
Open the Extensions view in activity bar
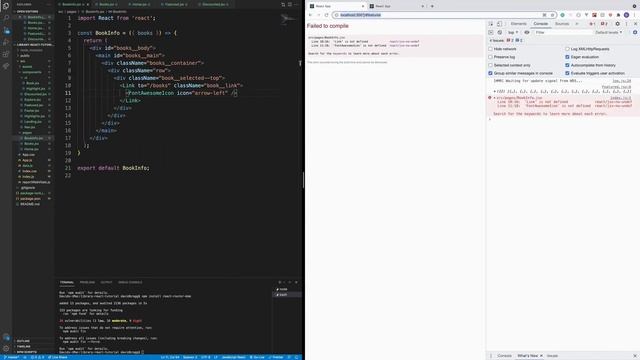click(6, 54)
